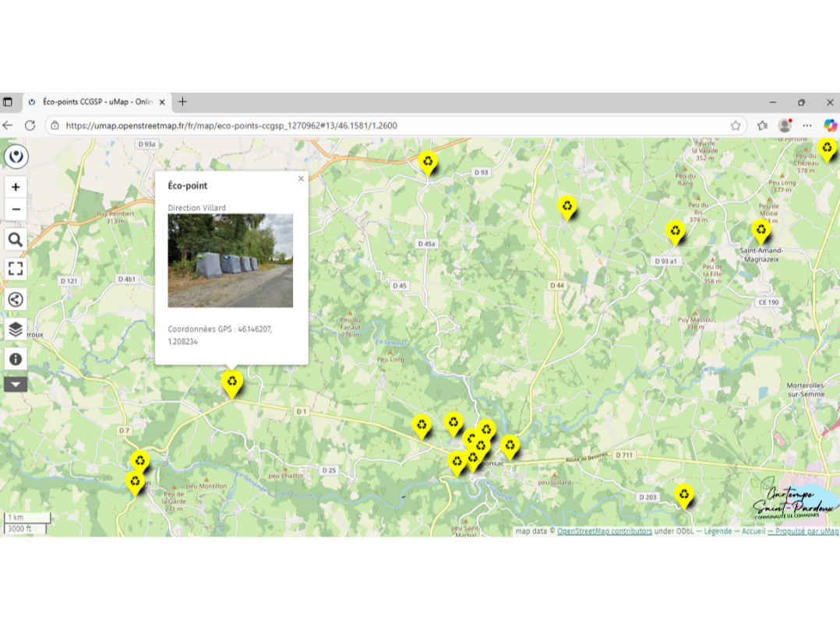
Task: Select the recycling marker near D 203
Action: (x=683, y=494)
